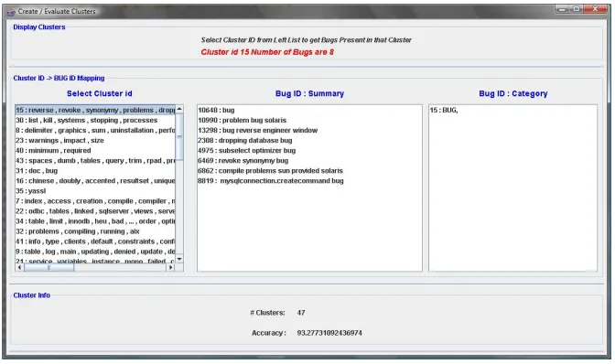Click the cluster list vertical scrollbar thumb
615x364 pixels.
tap(179, 136)
